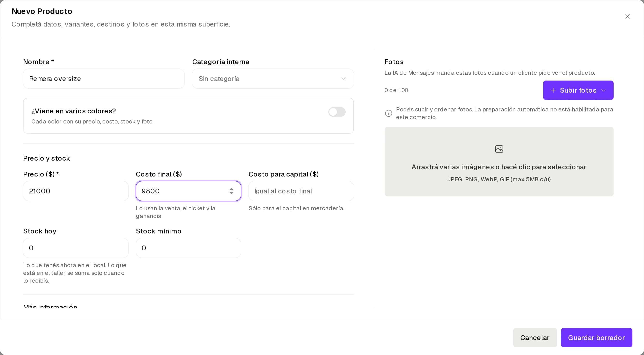Select the Stock mínimo input field
644x355 pixels.
(188, 248)
